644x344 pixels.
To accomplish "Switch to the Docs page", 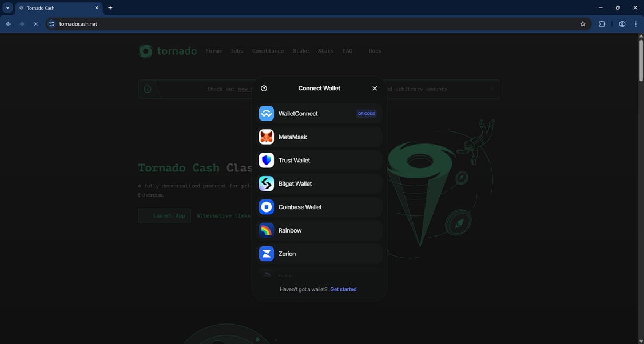I will click(375, 51).
